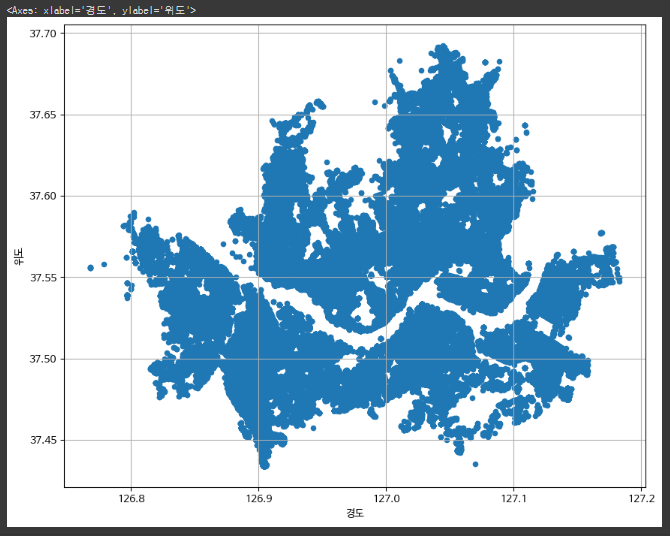Click the 126.9 x-axis tick label
This screenshot has height=536, width=670.
(x=259, y=498)
